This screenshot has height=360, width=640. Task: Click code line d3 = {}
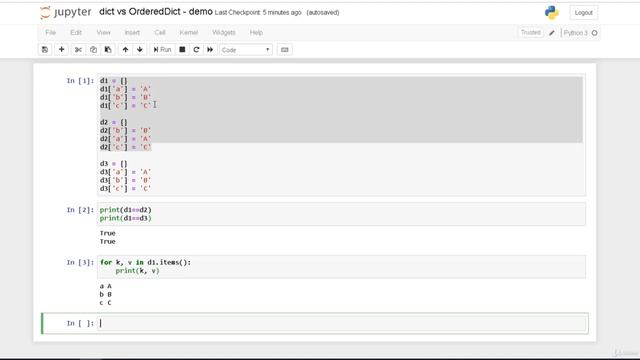[x=113, y=164]
